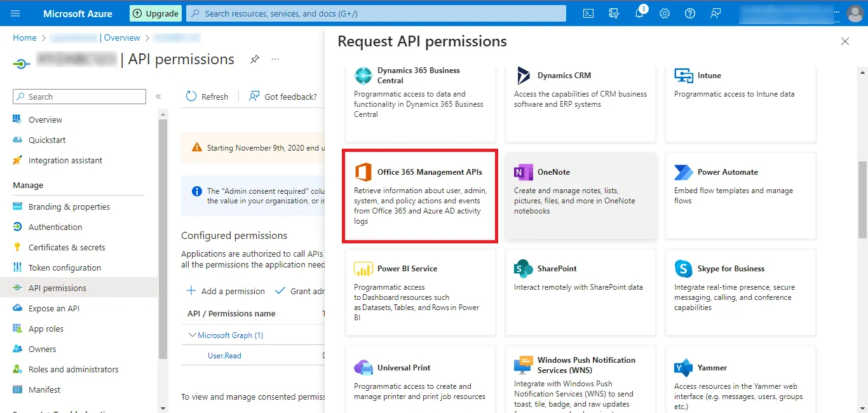The width and height of the screenshot is (868, 413).
Task: Collapse the Microsoft Graph permissions group
Action: [193, 335]
